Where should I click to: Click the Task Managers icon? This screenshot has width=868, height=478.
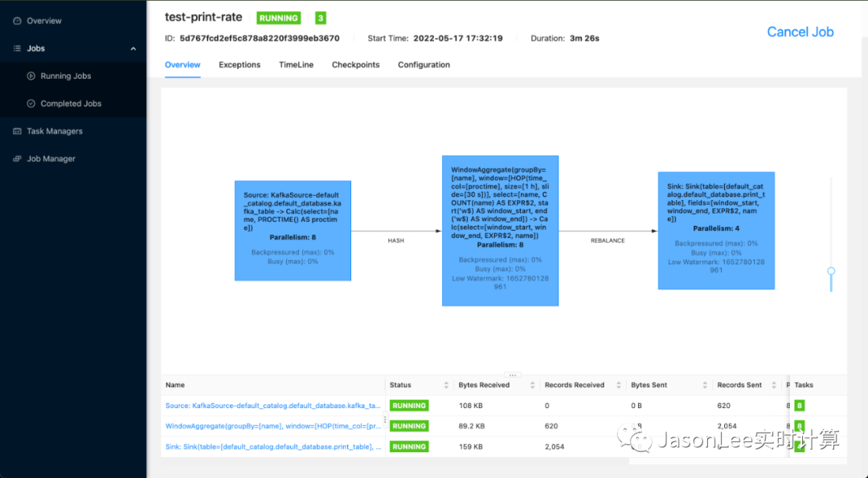pos(17,131)
